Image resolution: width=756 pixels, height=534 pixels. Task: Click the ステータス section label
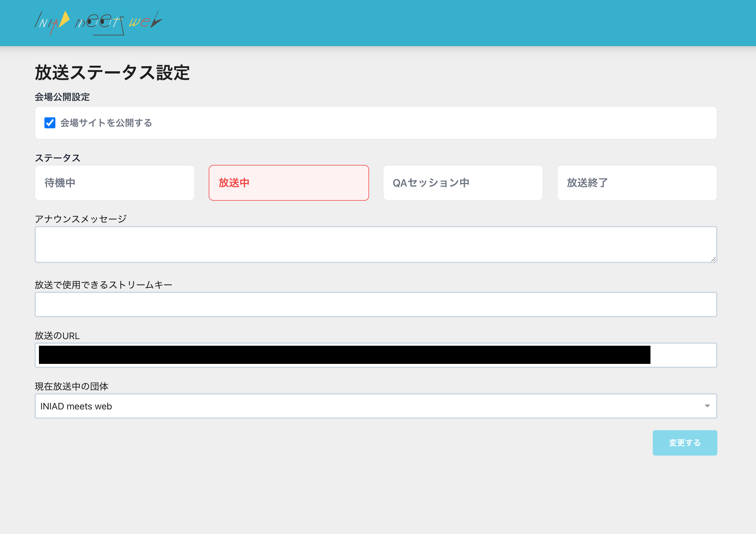pyautogui.click(x=57, y=158)
